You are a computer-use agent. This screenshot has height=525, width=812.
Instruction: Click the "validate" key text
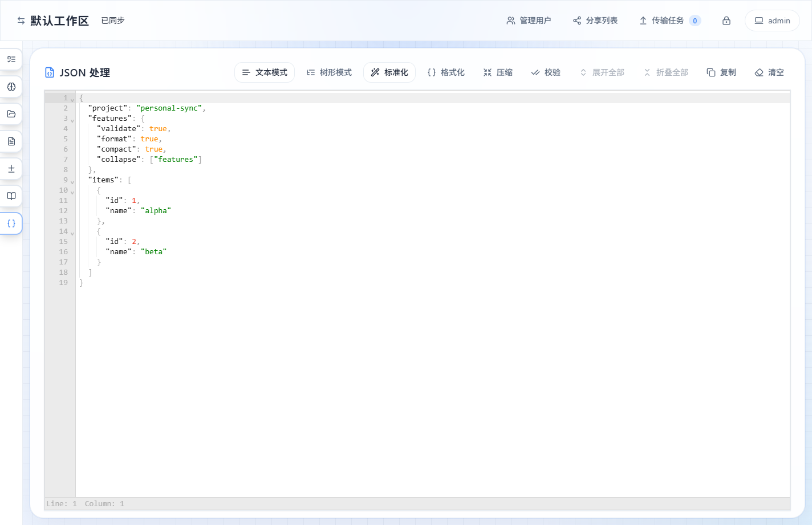point(119,129)
